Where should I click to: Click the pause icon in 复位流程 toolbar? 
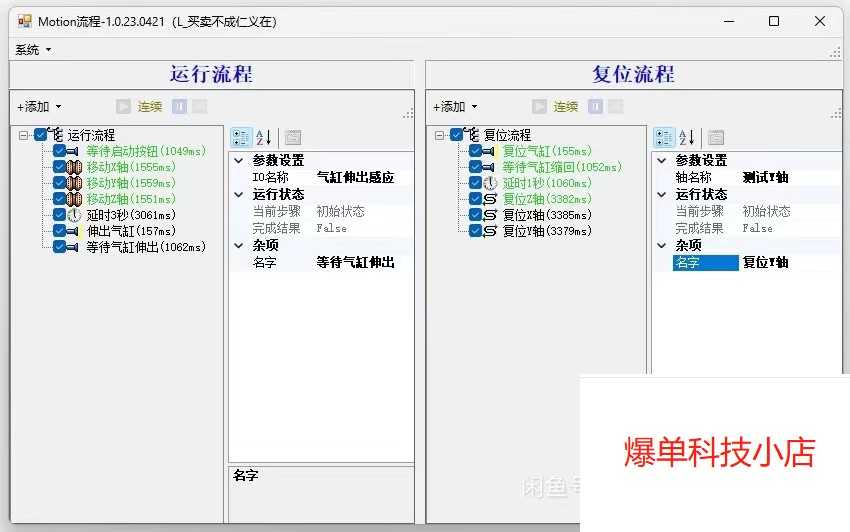[x=595, y=106]
